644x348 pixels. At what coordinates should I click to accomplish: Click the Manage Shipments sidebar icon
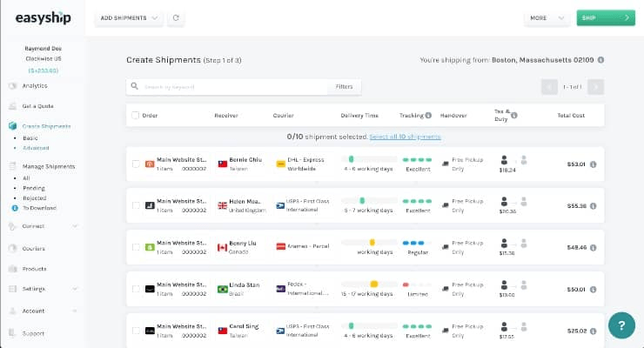(13, 166)
